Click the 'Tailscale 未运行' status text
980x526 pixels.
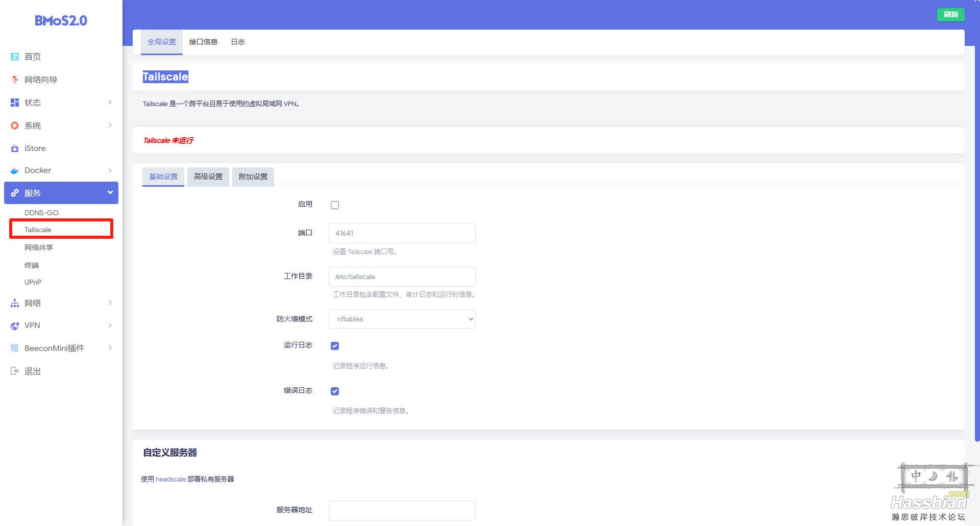coord(168,140)
